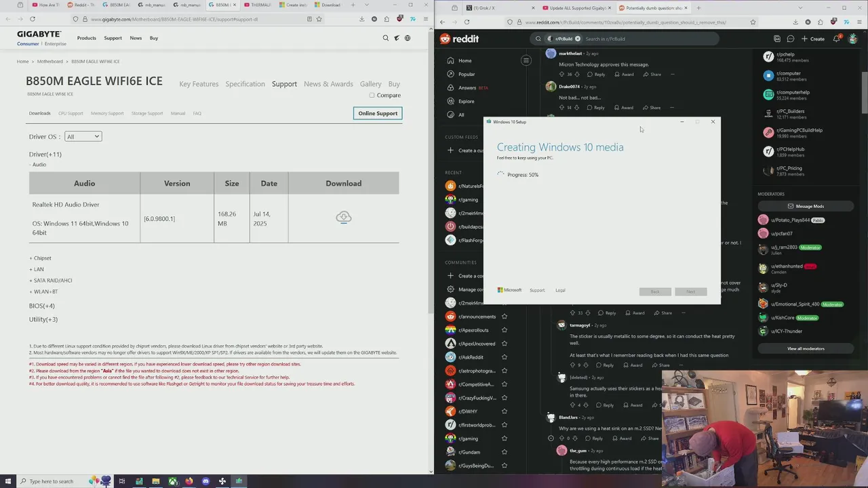Click View all moderators

tap(806, 348)
